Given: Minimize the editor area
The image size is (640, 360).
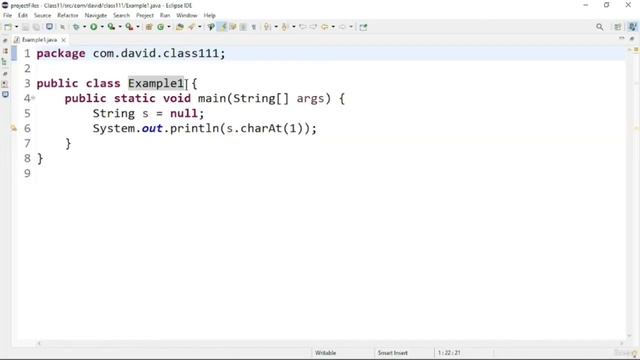Looking at the screenshot, I should tap(622, 38).
